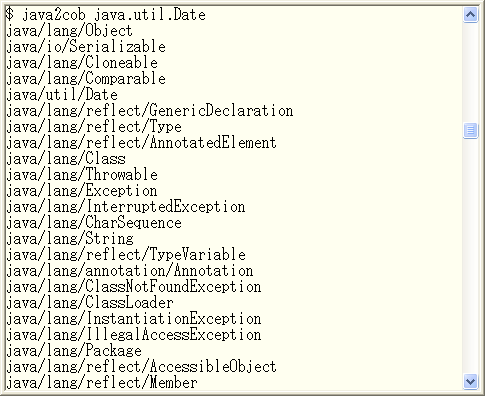Image resolution: width=485 pixels, height=396 pixels.
Task: Click the java/lang/Comparable line
Action: pyautogui.click(x=86, y=79)
